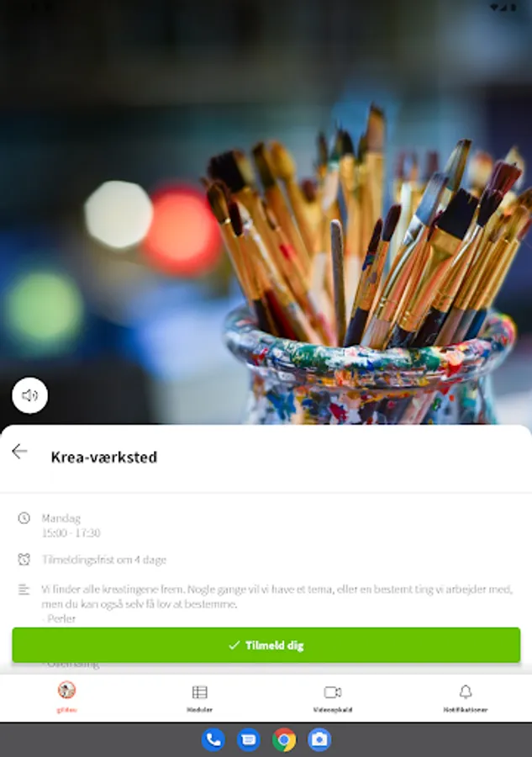Open the modules grid tab

coord(199,698)
